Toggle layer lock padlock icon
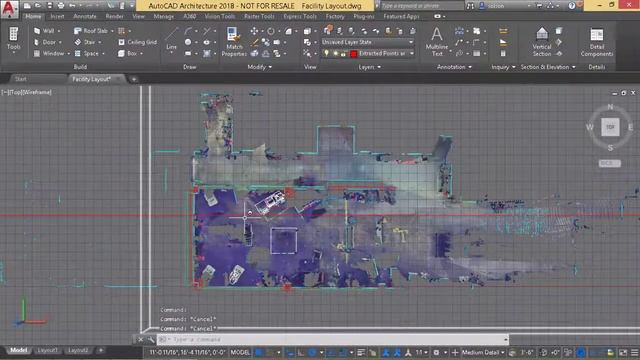 click(343, 53)
